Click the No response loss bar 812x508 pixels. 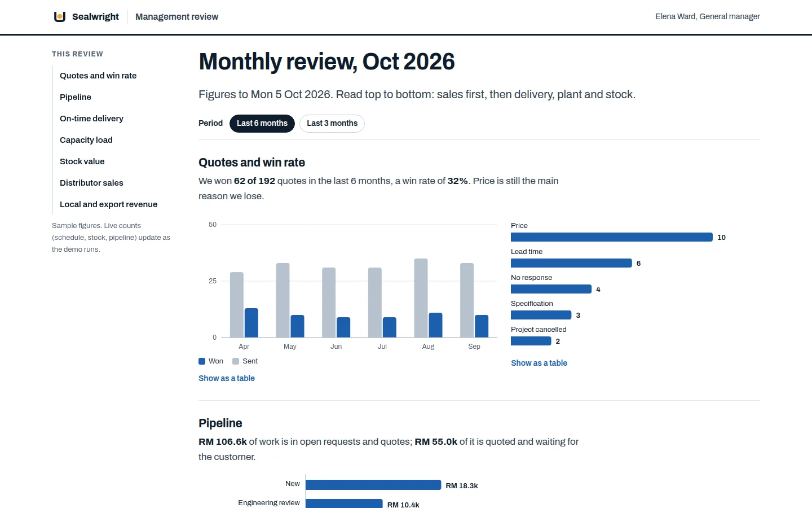[x=551, y=289]
